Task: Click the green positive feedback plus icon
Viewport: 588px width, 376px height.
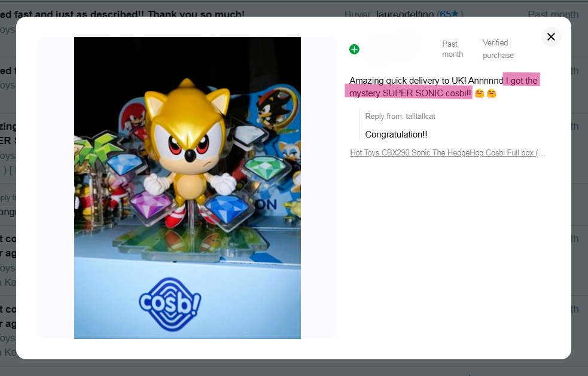Action: point(354,49)
